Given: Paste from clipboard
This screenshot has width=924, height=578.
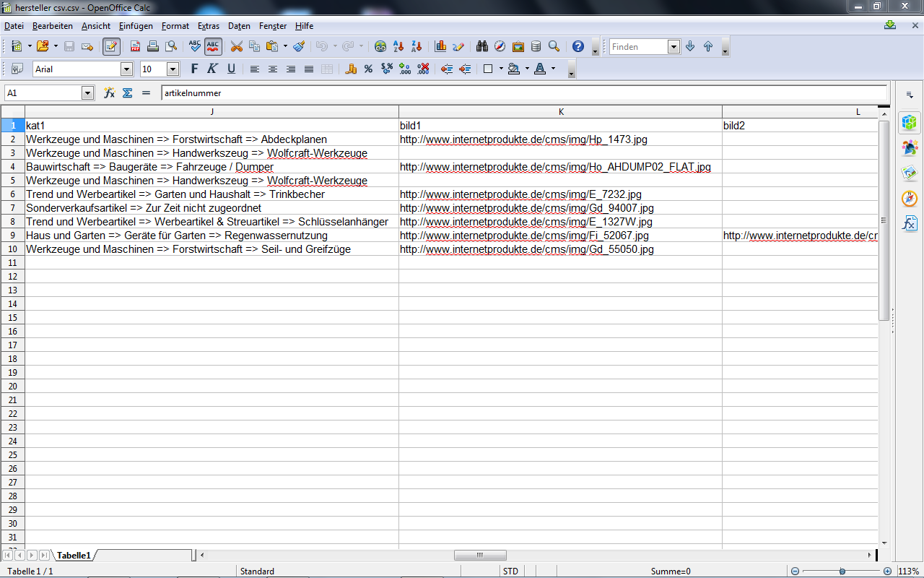Looking at the screenshot, I should coord(272,46).
